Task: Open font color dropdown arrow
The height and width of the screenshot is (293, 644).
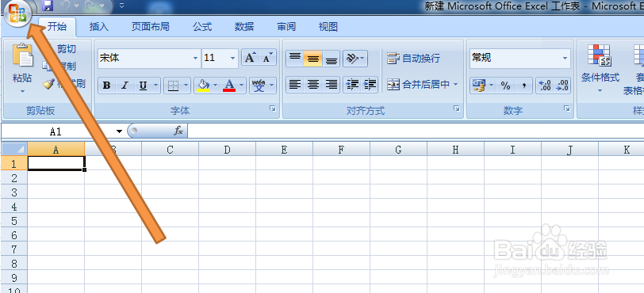Action: point(241,86)
